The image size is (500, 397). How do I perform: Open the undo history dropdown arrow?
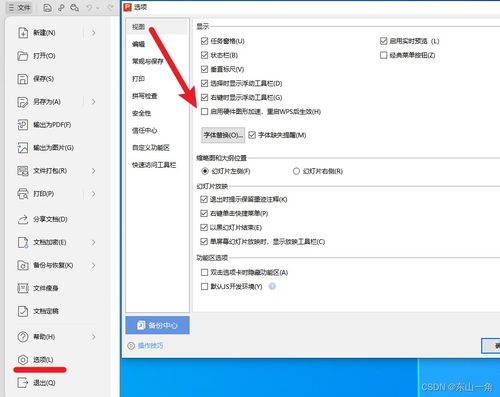pyautogui.click(x=98, y=8)
